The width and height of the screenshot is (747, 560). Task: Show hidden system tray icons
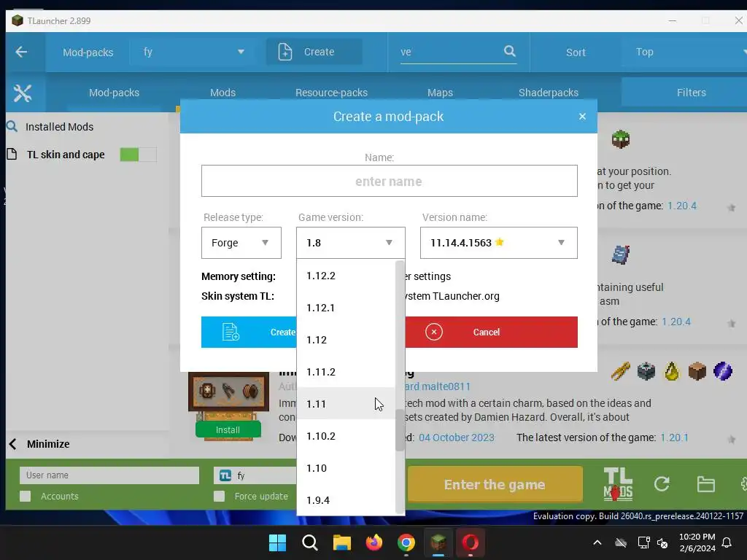click(x=597, y=542)
